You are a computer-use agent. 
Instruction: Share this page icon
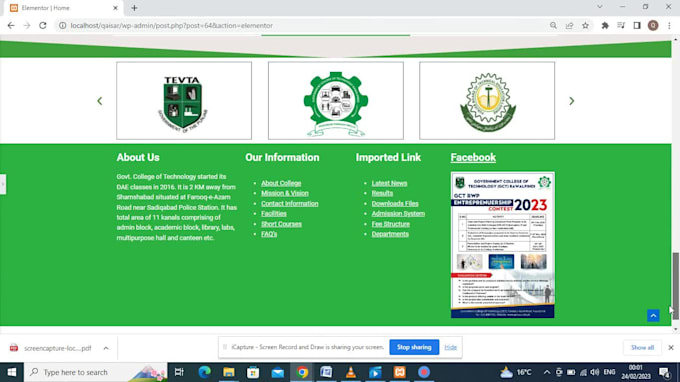coord(569,26)
